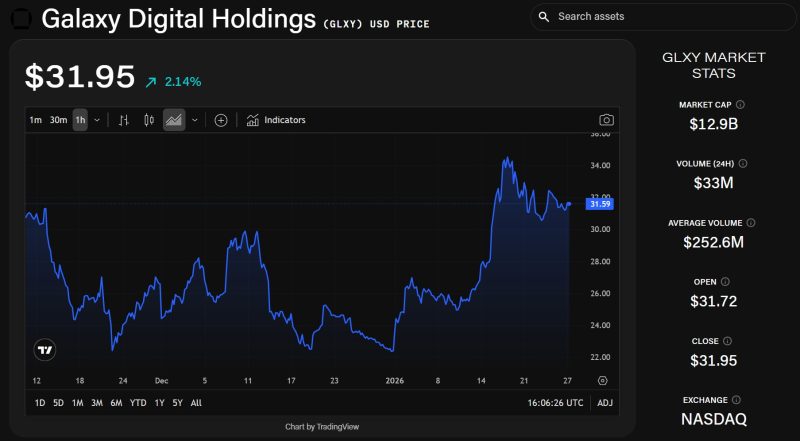This screenshot has height=441, width=800.
Task: Expand the chart style dropdown arrow
Action: point(194,120)
